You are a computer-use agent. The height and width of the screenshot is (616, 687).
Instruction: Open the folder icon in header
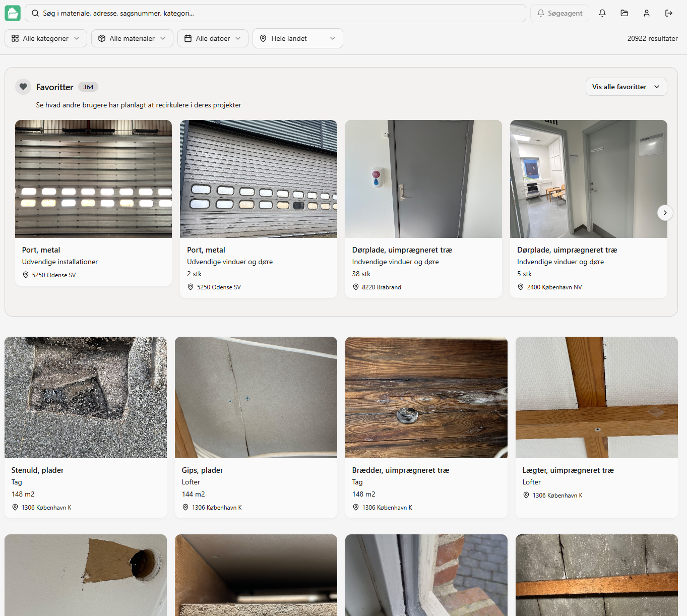[624, 13]
